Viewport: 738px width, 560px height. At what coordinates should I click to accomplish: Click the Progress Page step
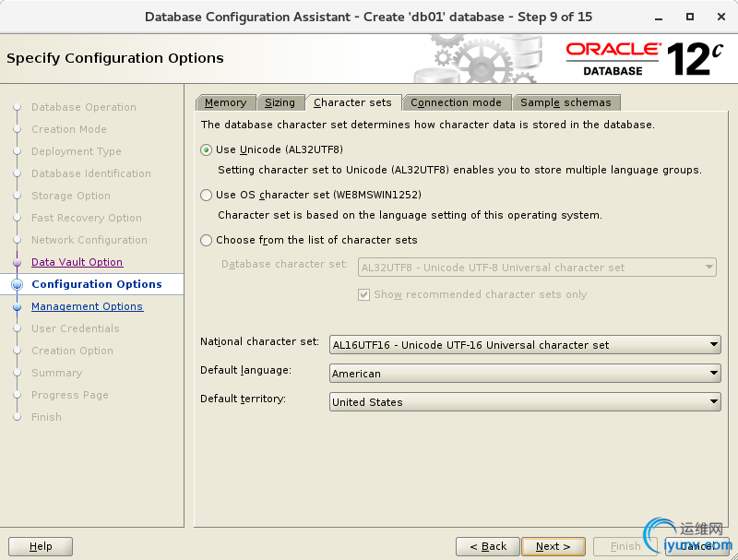tap(70, 395)
